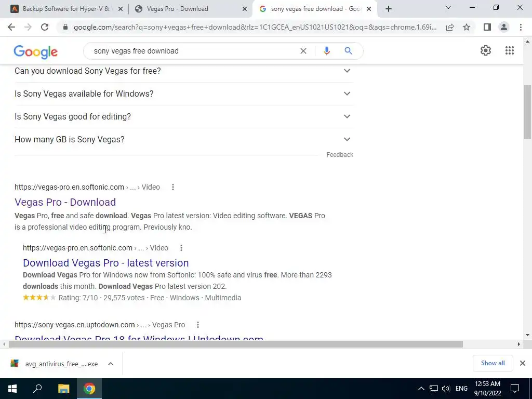Viewport: 532px width, 399px height.
Task: Open 'Download Vegas Pro - latest version' link
Action: (106, 263)
